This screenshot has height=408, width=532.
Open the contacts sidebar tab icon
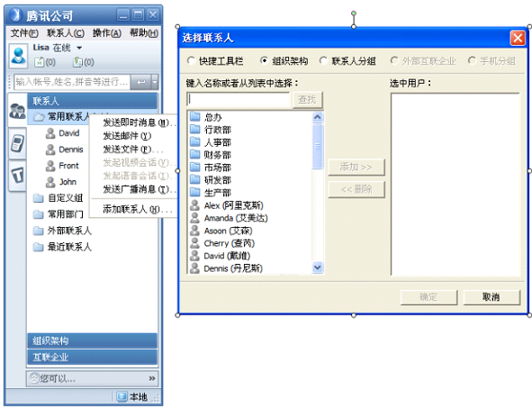coord(17,112)
